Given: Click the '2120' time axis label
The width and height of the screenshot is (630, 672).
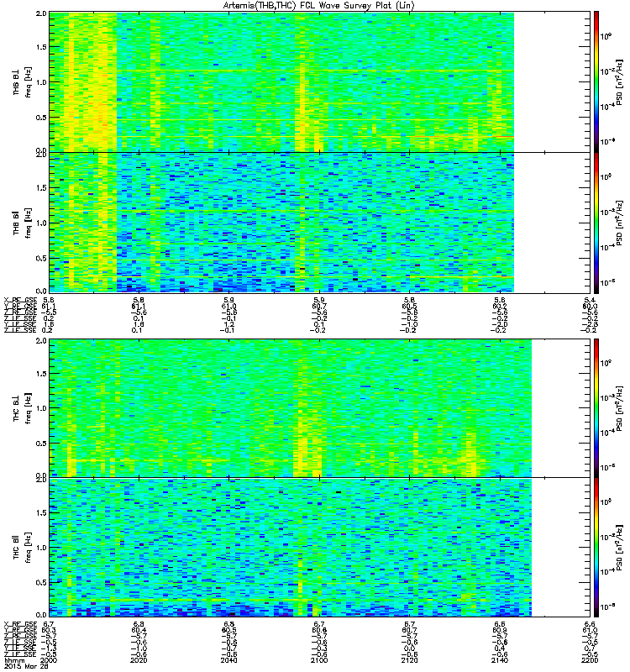Looking at the screenshot, I should (410, 660).
